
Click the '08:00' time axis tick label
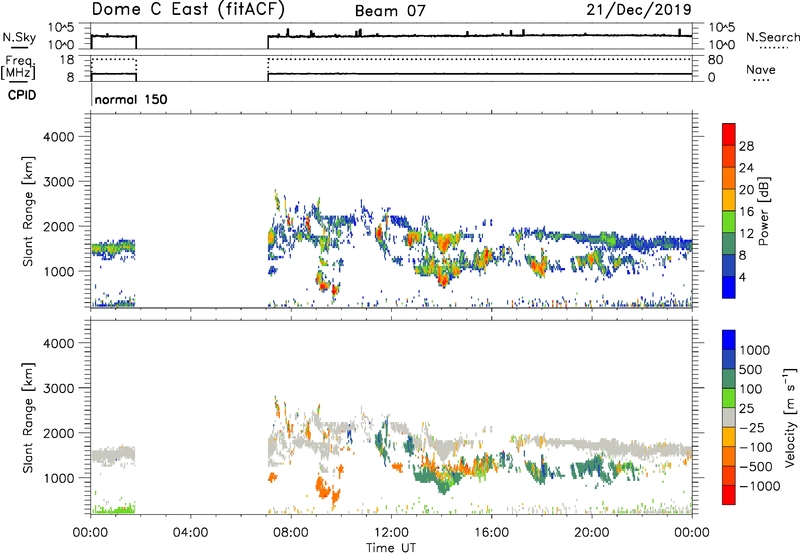pos(291,533)
